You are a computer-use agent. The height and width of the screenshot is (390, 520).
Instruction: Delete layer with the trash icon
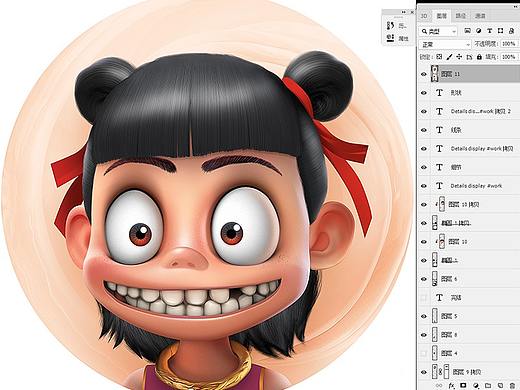coord(512,385)
